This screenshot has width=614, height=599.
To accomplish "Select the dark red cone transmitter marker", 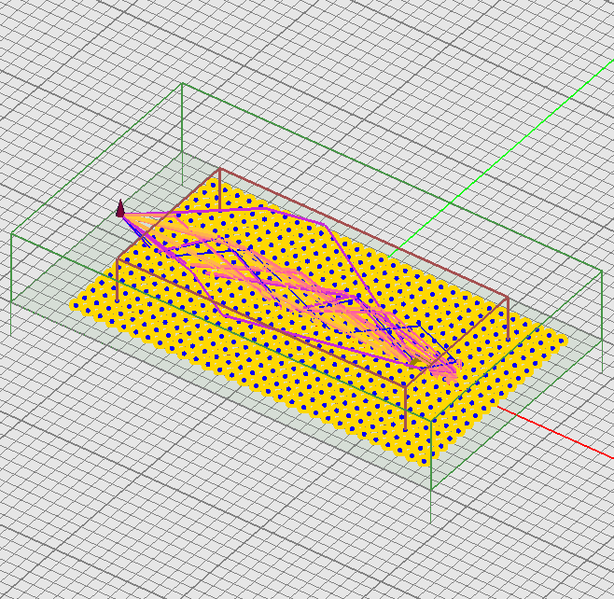I will click(x=120, y=208).
